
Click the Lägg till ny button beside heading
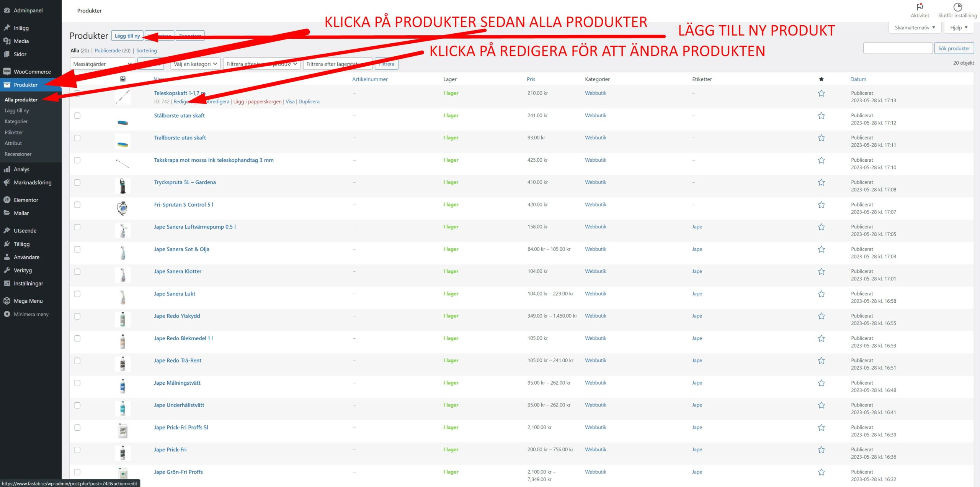(127, 36)
